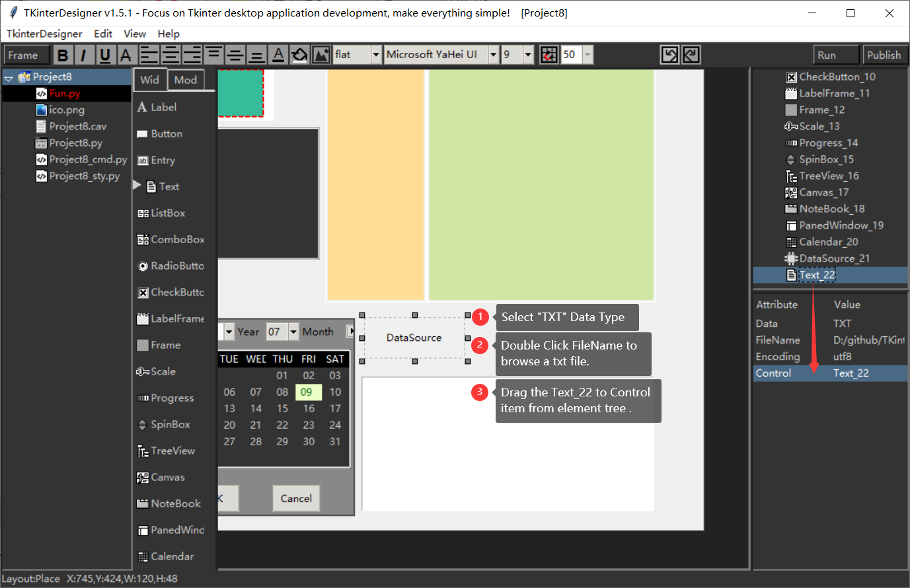Collapse the Project8 tree node
The width and height of the screenshot is (910, 588).
click(9, 78)
